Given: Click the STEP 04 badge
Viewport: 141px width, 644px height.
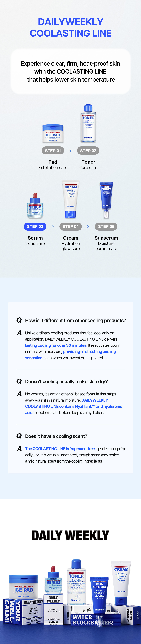Looking at the screenshot, I should (x=71, y=226).
